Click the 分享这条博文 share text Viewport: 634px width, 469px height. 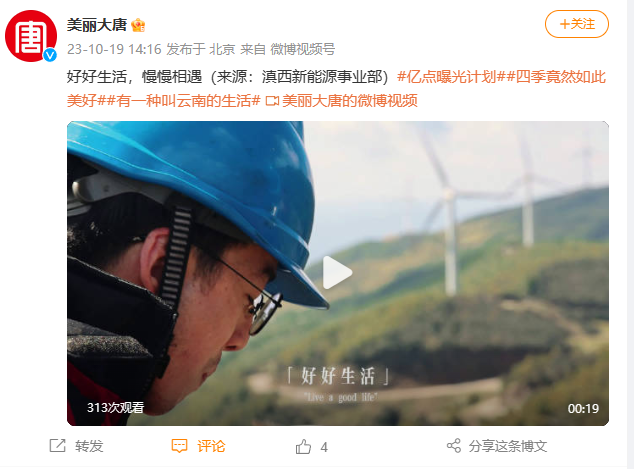point(508,446)
